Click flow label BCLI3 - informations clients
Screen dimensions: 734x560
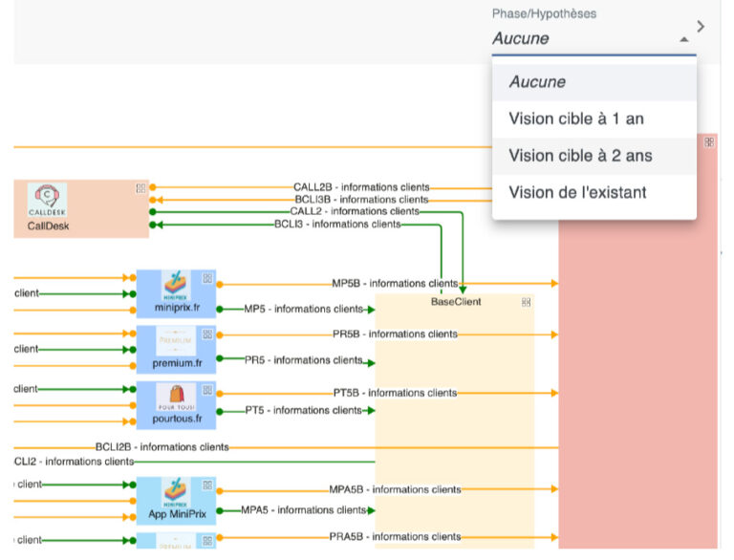tap(337, 225)
